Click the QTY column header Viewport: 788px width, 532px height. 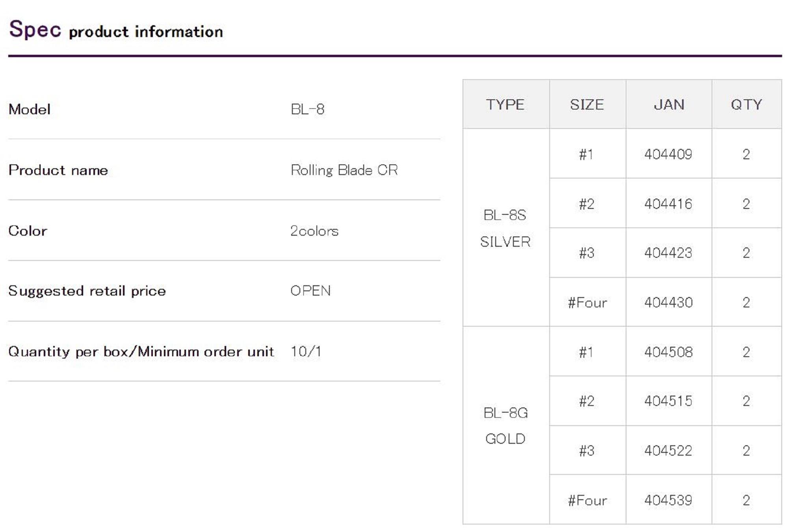[746, 104]
